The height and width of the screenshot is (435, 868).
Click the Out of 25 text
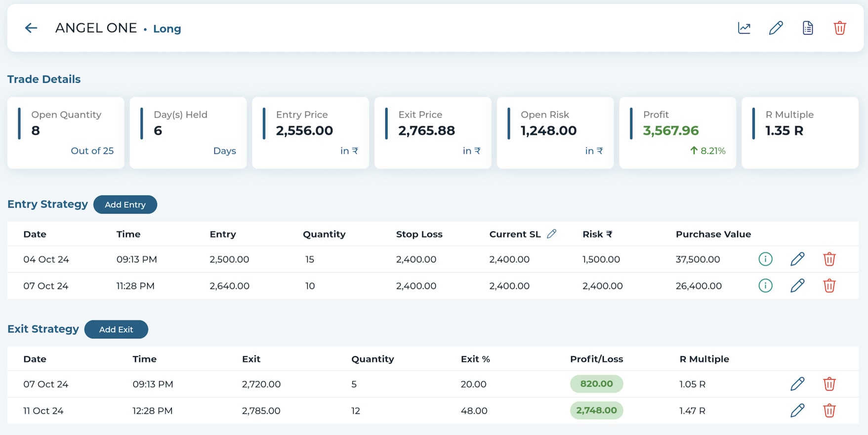tap(92, 151)
